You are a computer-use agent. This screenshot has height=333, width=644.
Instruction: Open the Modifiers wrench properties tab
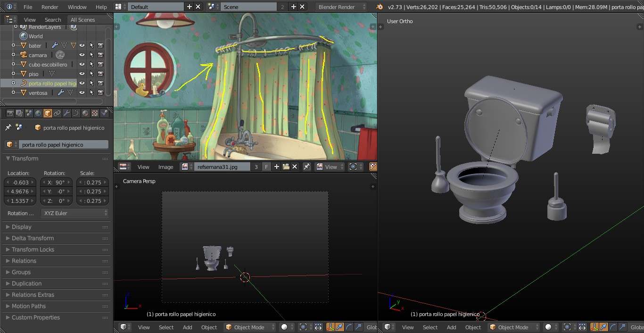point(66,113)
